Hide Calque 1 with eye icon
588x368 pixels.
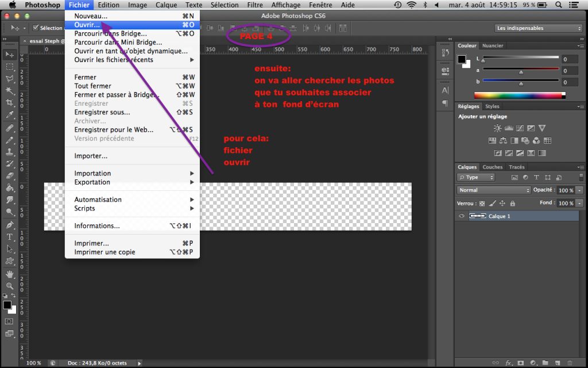pyautogui.click(x=462, y=216)
